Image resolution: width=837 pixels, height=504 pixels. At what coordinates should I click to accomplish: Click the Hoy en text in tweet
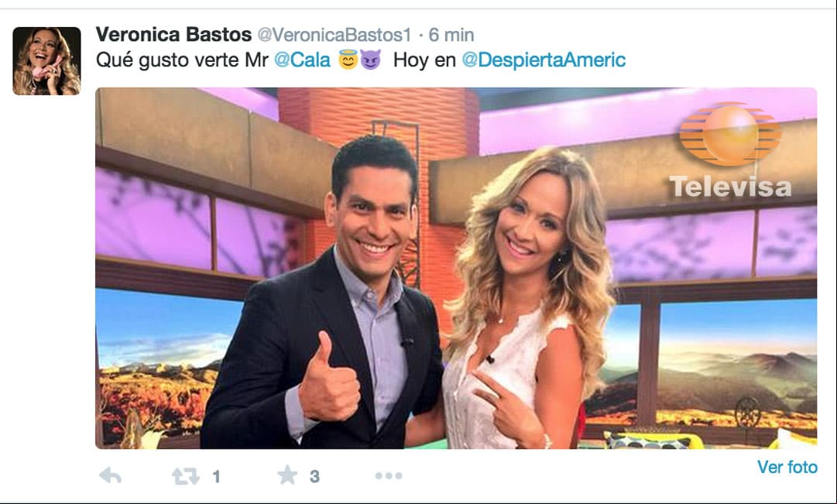(424, 60)
